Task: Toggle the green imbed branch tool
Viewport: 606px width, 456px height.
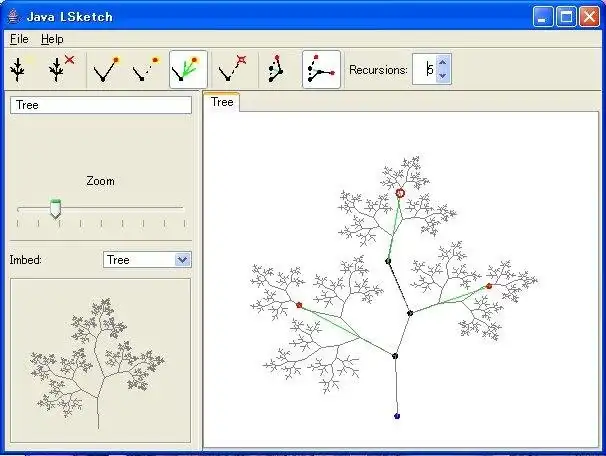Action: click(x=188, y=70)
